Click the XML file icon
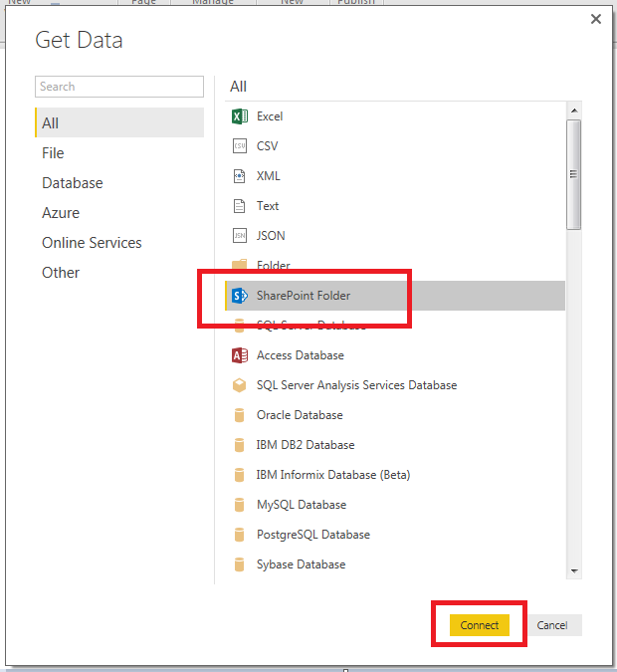This screenshot has height=672, width=617. [240, 176]
